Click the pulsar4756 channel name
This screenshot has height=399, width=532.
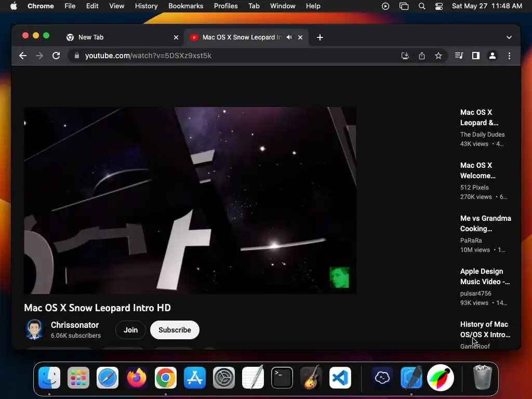point(476,293)
